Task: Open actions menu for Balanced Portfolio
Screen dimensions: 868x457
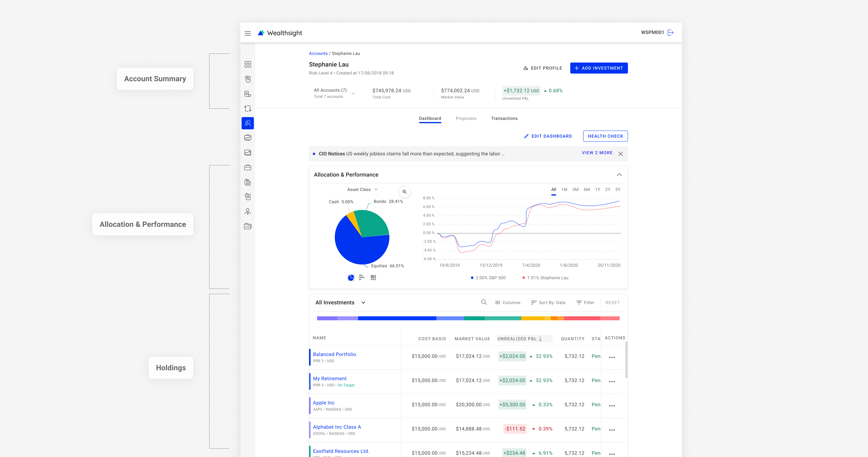Action: point(612,357)
